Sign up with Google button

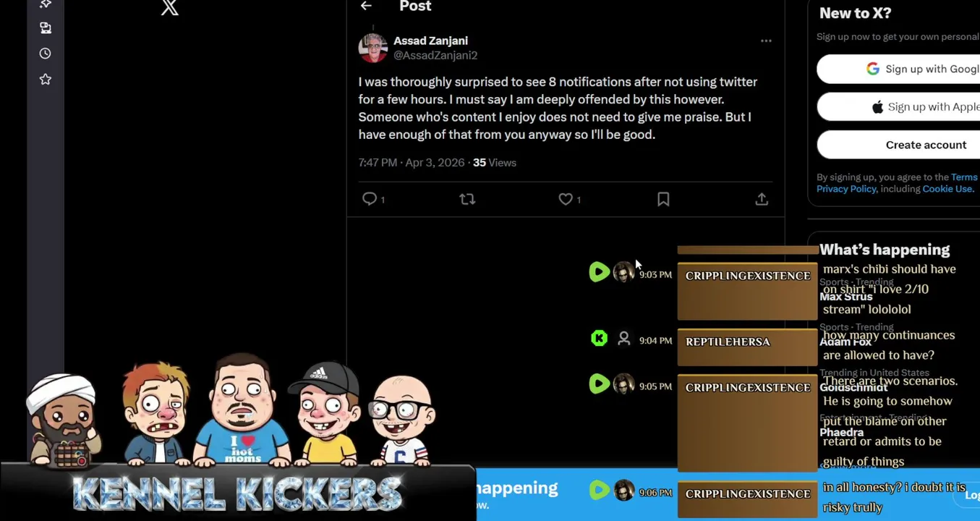pyautogui.click(x=898, y=69)
